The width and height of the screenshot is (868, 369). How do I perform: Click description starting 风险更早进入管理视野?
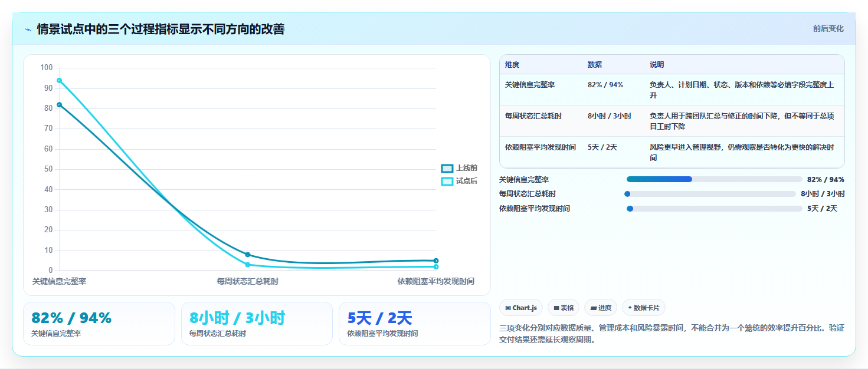(x=742, y=153)
